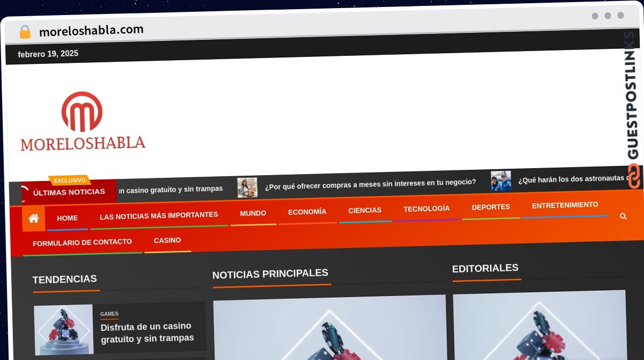Viewport: 644px width, 360px height.
Task: Open article Disfruta de un casino gratuito
Action: (147, 333)
